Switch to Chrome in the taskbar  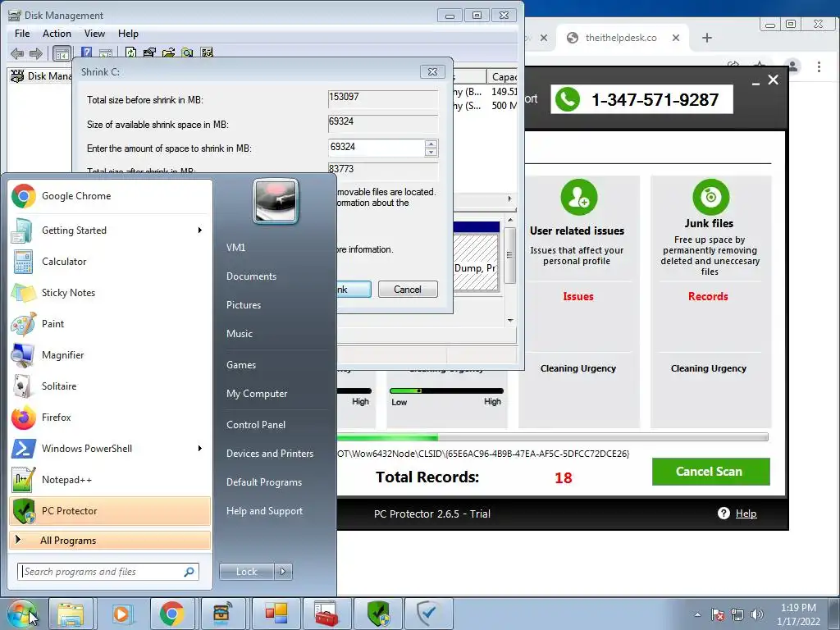171,614
